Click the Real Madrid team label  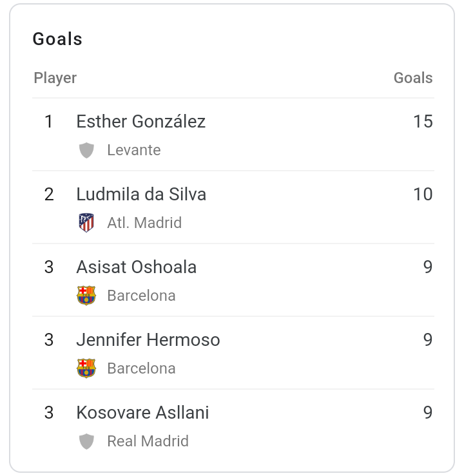pyautogui.click(x=148, y=441)
